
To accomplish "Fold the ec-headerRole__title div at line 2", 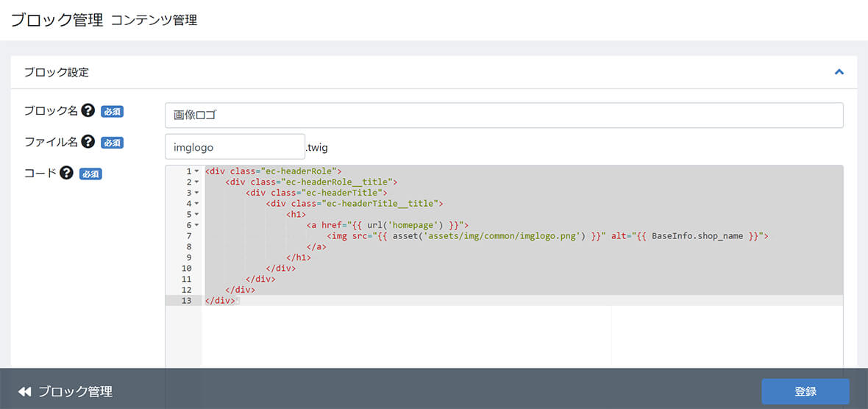I will pyautogui.click(x=197, y=182).
